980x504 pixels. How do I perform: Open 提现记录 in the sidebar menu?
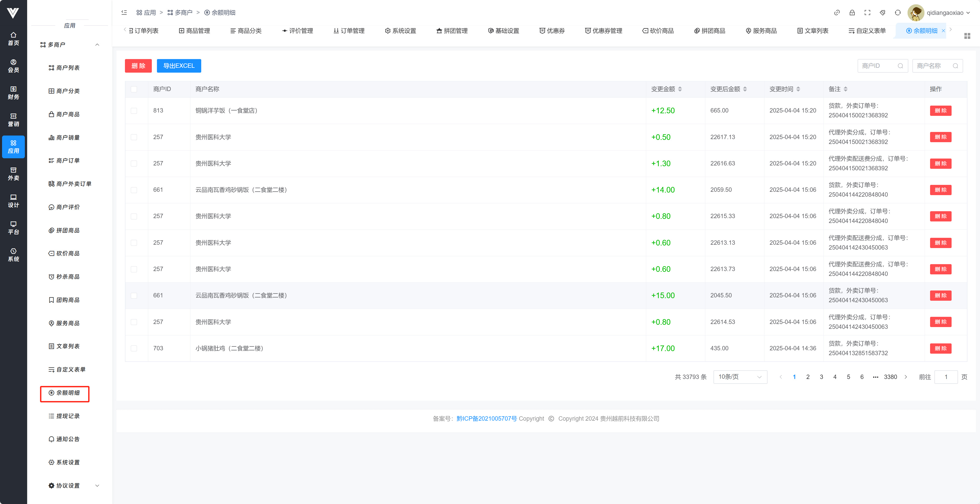[68, 416]
